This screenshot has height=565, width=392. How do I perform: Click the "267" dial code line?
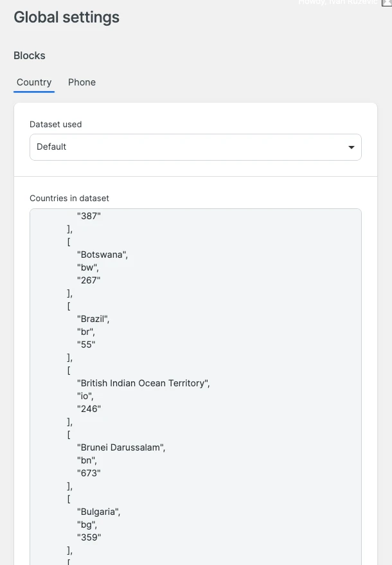89,280
